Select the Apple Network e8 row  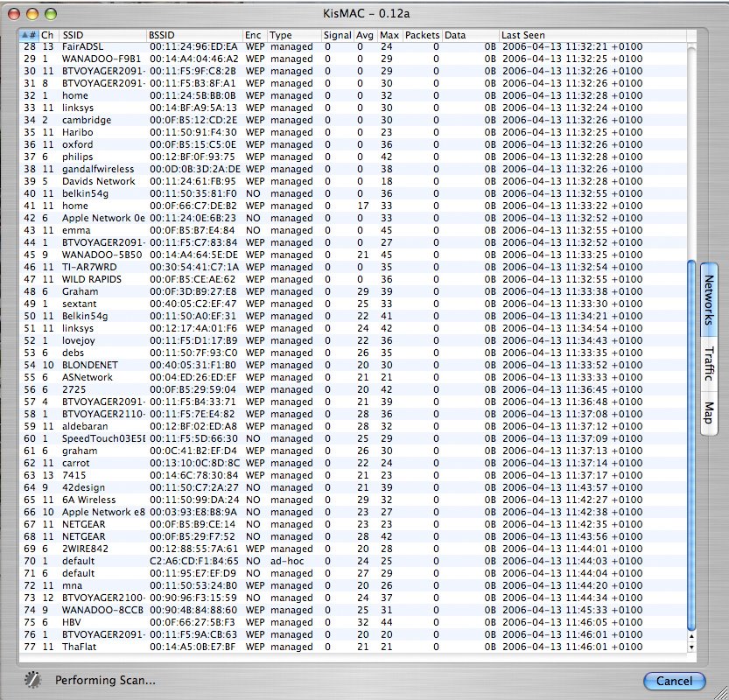353,512
